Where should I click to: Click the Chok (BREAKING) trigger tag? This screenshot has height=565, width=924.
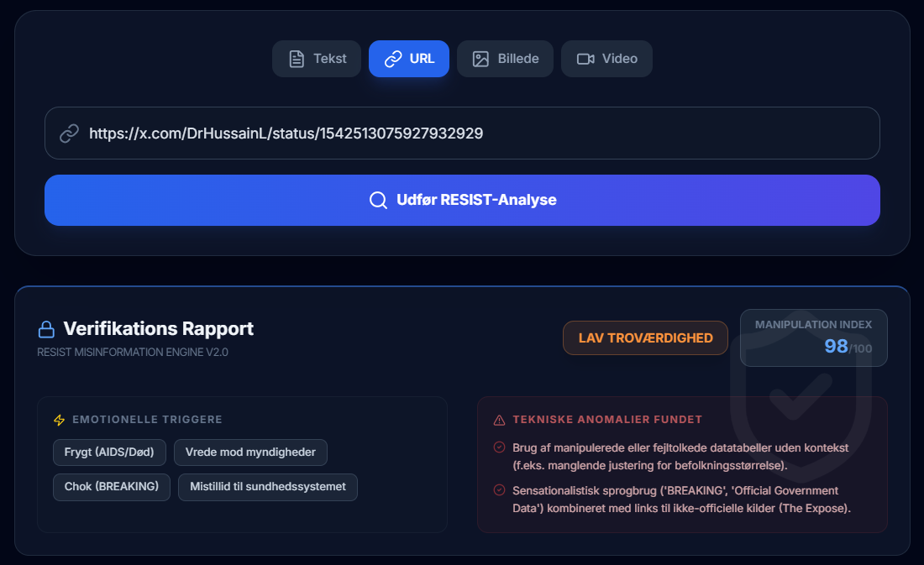112,487
